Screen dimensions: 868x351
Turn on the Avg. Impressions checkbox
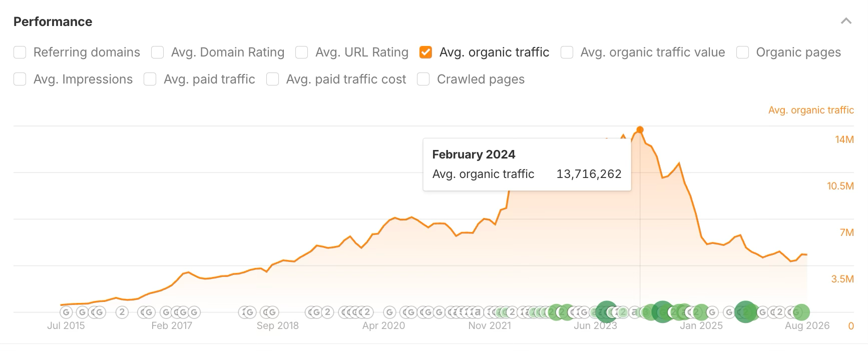20,79
